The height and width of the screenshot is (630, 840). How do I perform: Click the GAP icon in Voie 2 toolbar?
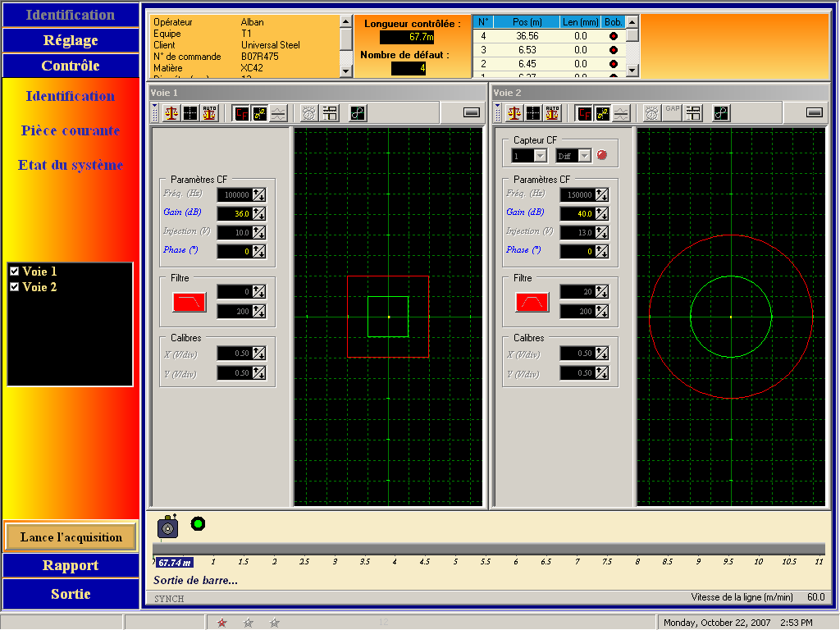pyautogui.click(x=673, y=113)
